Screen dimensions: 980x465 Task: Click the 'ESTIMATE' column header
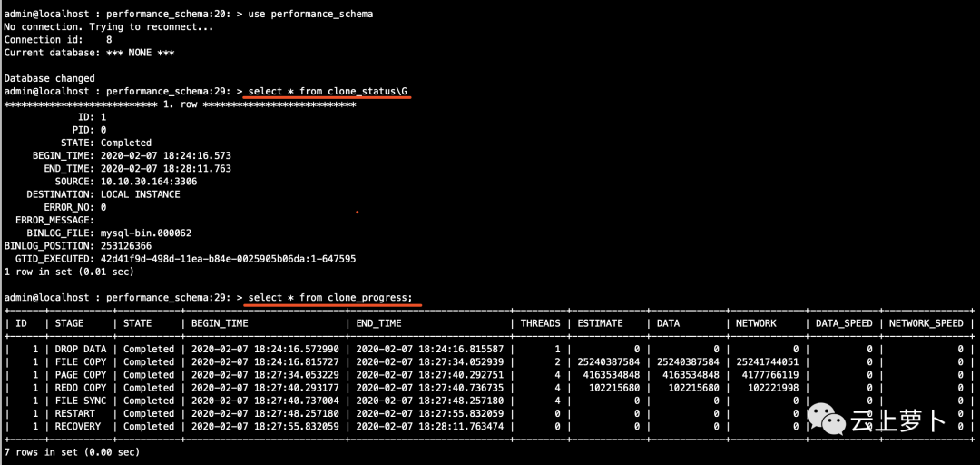click(600, 323)
